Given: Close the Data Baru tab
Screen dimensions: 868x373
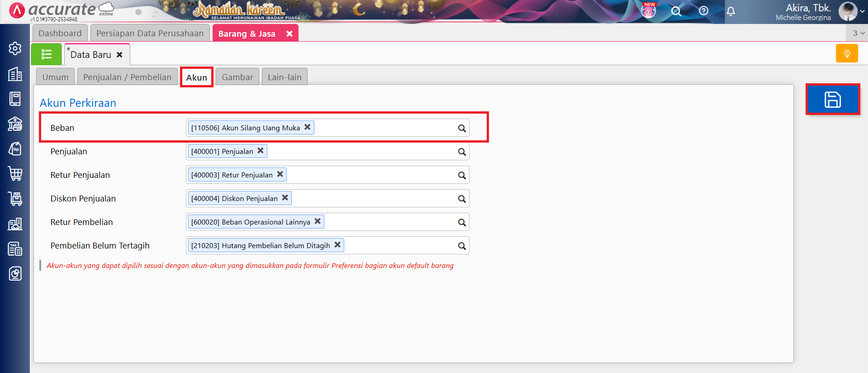Looking at the screenshot, I should [119, 55].
